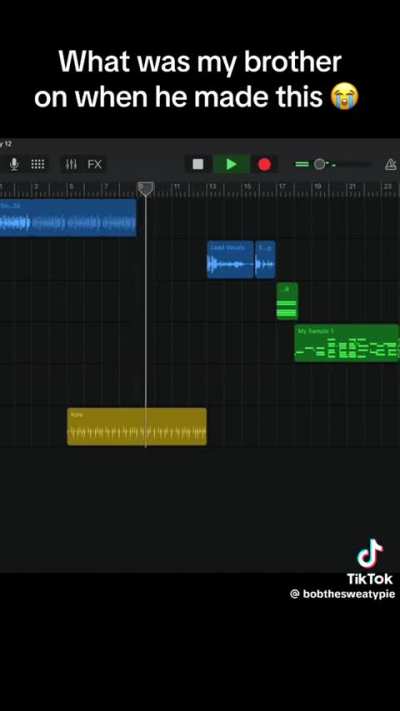
Task: Stop playback with the square button
Action: pyautogui.click(x=198, y=164)
